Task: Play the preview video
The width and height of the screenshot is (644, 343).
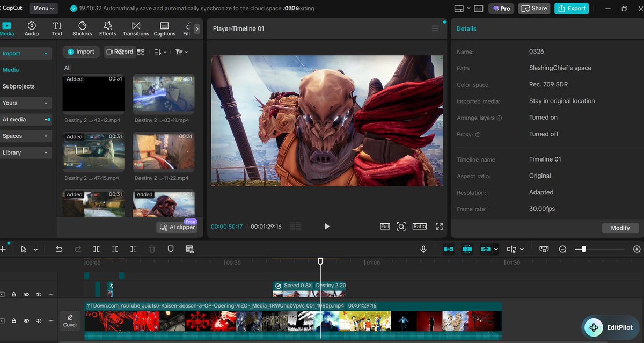Action: 327,227
